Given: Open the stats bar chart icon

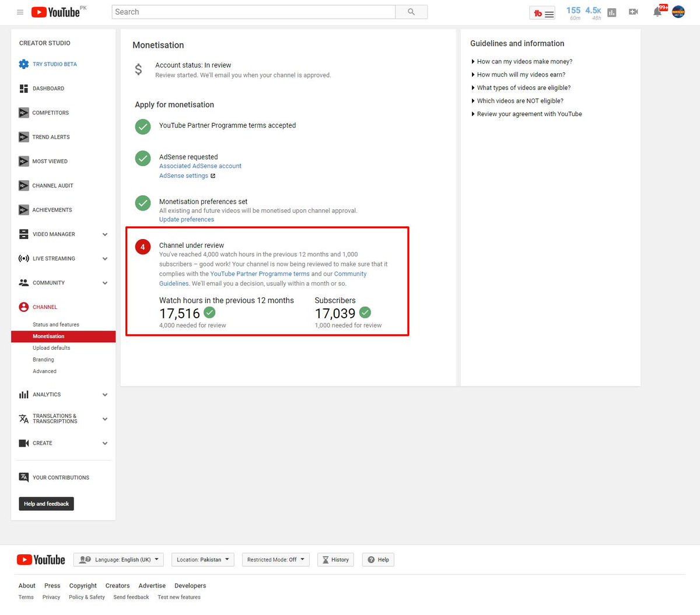Looking at the screenshot, I should click(x=612, y=12).
